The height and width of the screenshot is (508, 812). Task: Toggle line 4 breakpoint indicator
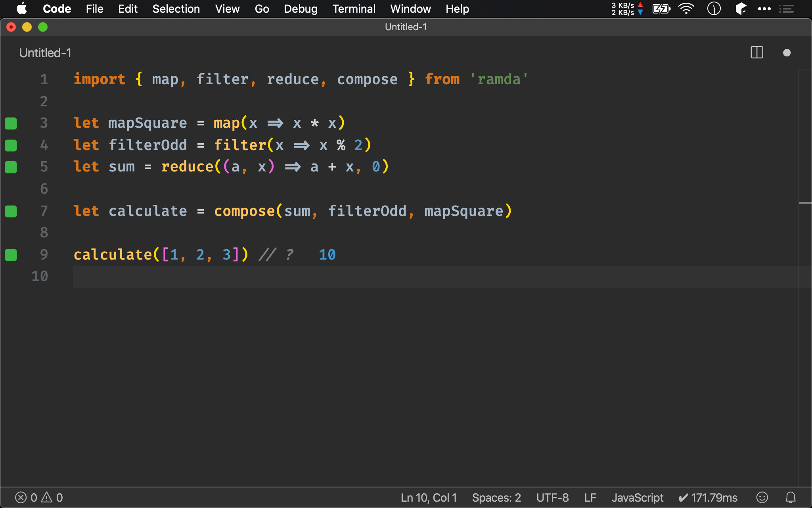coord(11,144)
